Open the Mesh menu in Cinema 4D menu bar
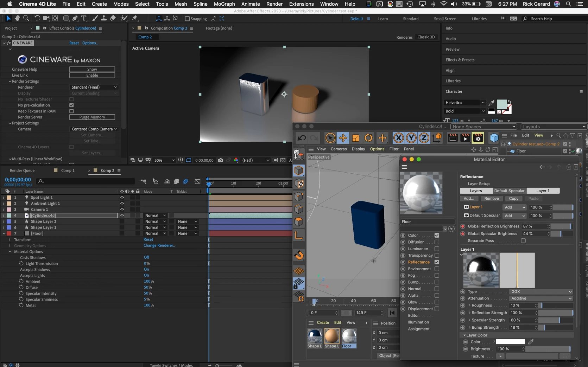 pos(181,4)
